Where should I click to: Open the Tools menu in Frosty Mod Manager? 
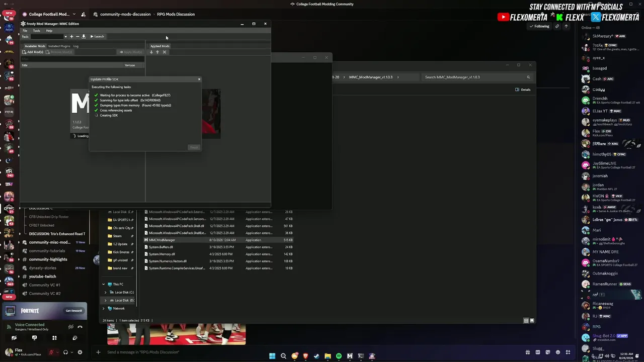(x=36, y=31)
